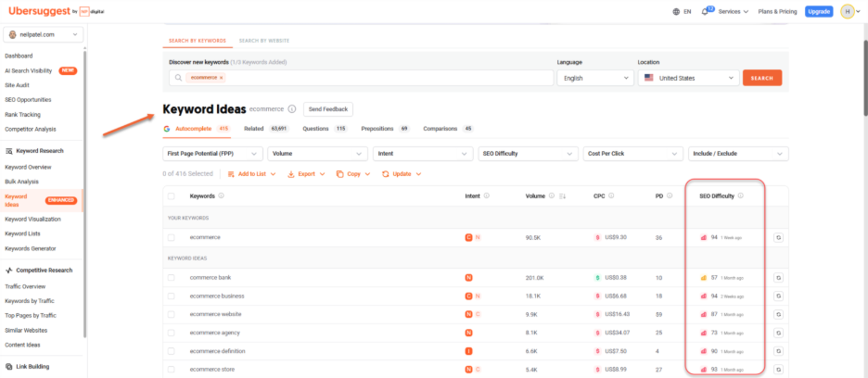Check the ecommerce store checkbox
This screenshot has height=378, width=868.
(171, 369)
